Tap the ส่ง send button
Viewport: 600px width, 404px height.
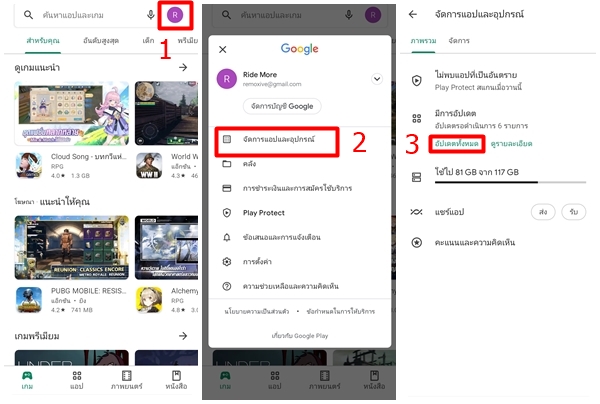(x=543, y=212)
